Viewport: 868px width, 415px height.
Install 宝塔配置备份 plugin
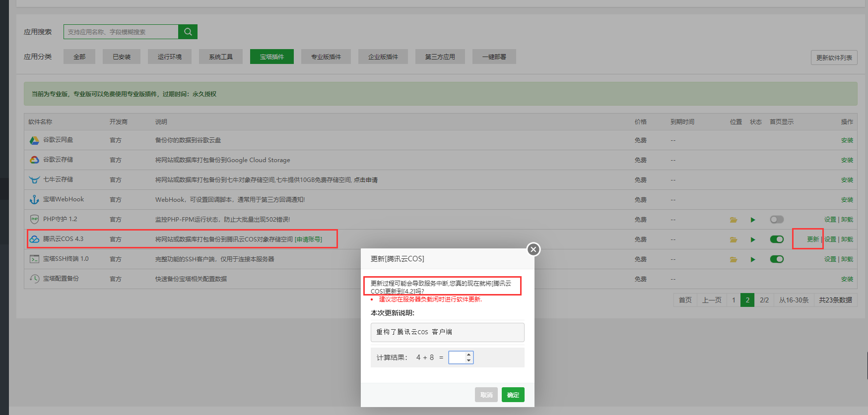[x=847, y=279]
